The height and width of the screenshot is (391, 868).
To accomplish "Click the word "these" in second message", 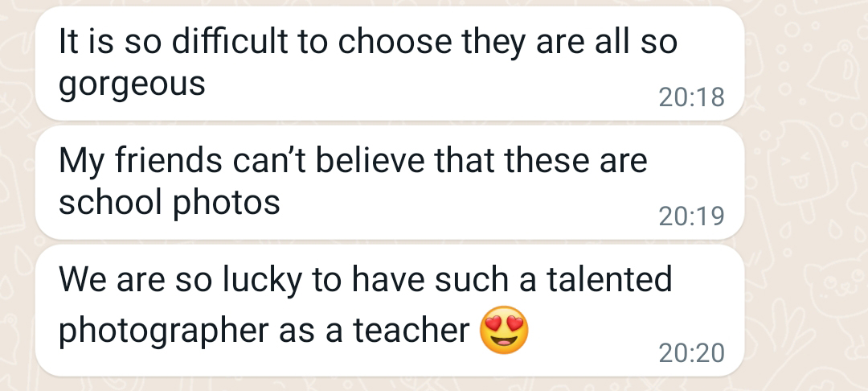I will [x=547, y=160].
